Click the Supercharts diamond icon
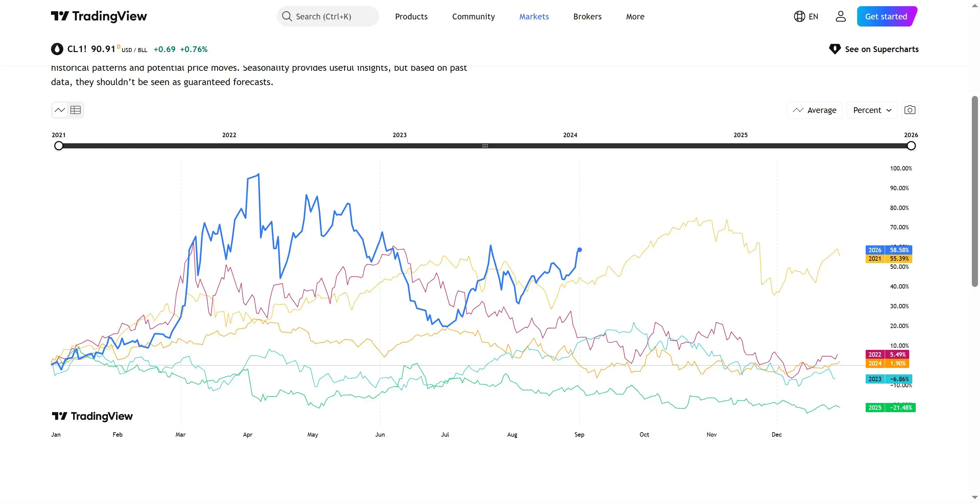The width and height of the screenshot is (980, 503). 835,49
